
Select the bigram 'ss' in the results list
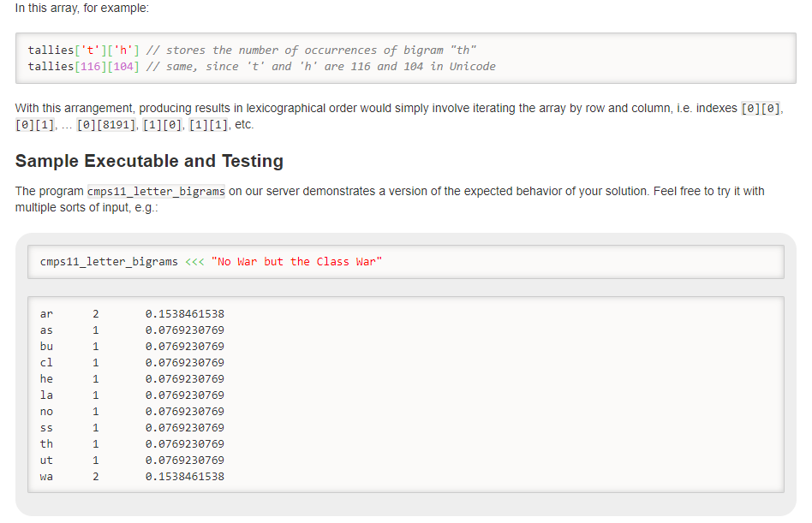[46, 427]
